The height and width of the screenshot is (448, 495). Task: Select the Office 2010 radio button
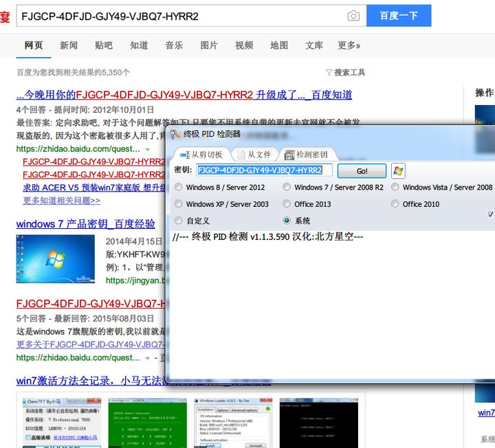tap(395, 204)
